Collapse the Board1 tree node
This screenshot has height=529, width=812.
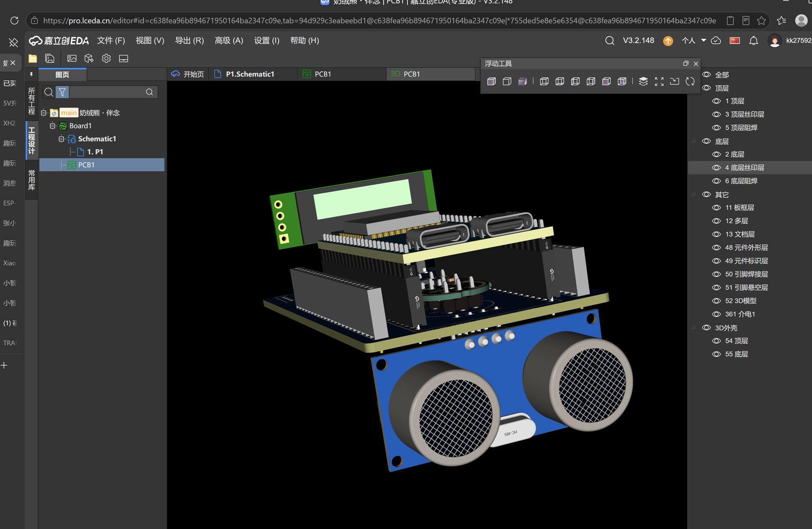pos(52,126)
